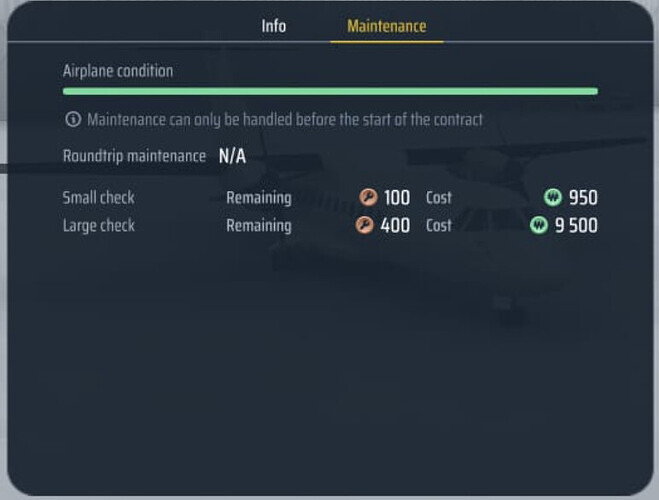Select the Maintenance tab

point(387,26)
